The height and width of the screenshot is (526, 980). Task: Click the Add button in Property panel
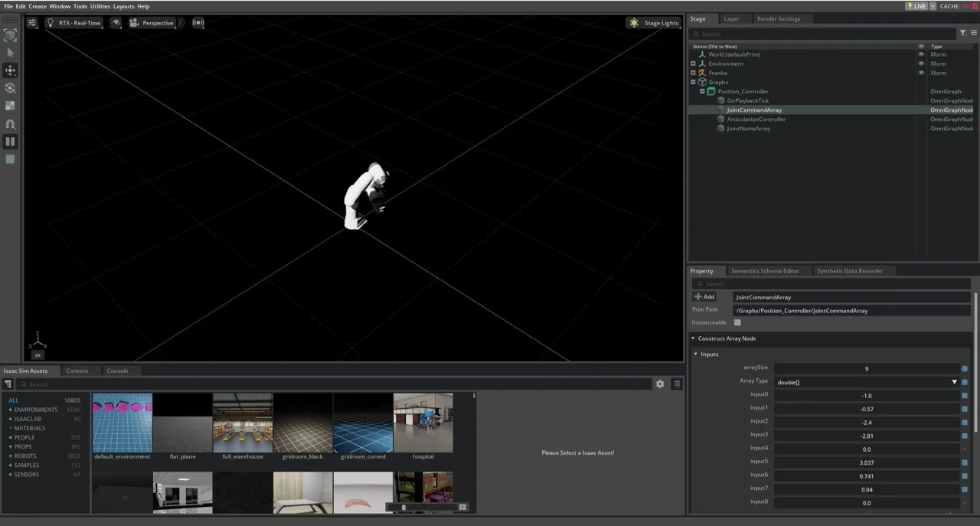coord(705,297)
